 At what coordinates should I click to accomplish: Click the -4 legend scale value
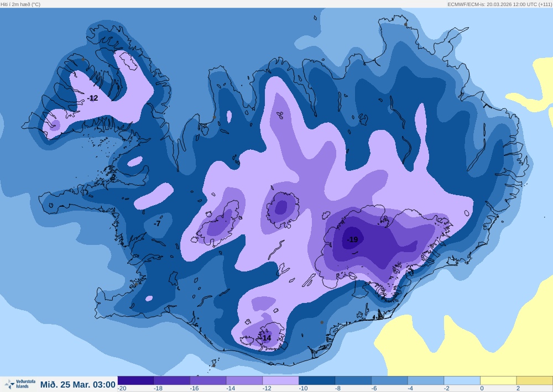pyautogui.click(x=410, y=389)
